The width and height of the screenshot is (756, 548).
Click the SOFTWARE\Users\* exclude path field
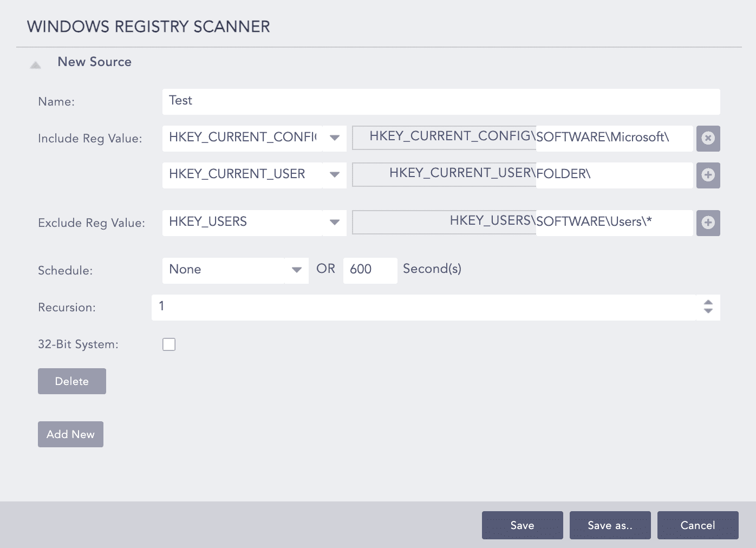pyautogui.click(x=614, y=223)
